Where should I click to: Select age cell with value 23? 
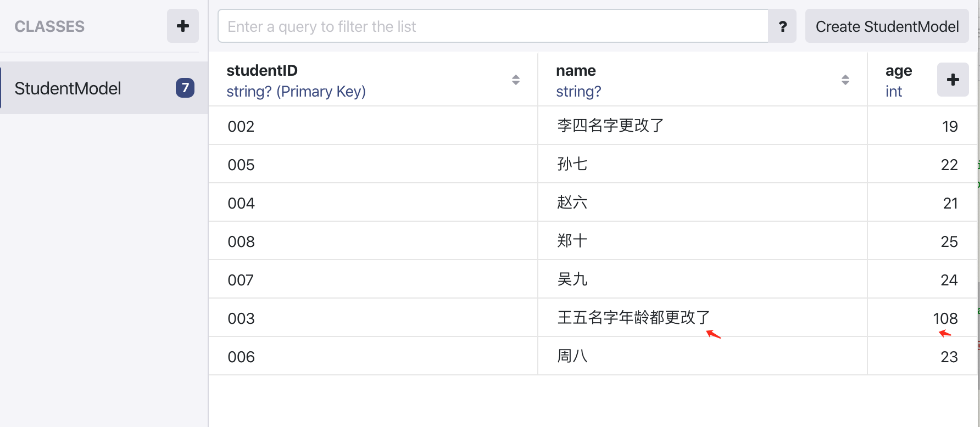coord(922,356)
